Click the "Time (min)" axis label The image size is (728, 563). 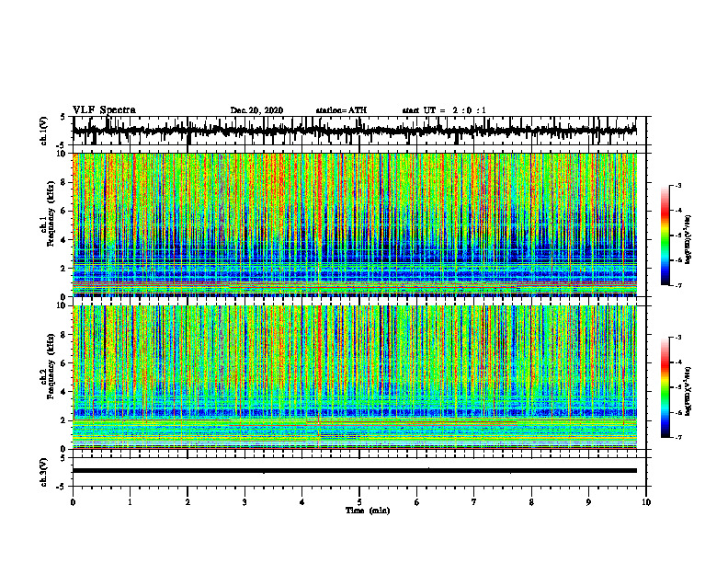click(x=368, y=511)
